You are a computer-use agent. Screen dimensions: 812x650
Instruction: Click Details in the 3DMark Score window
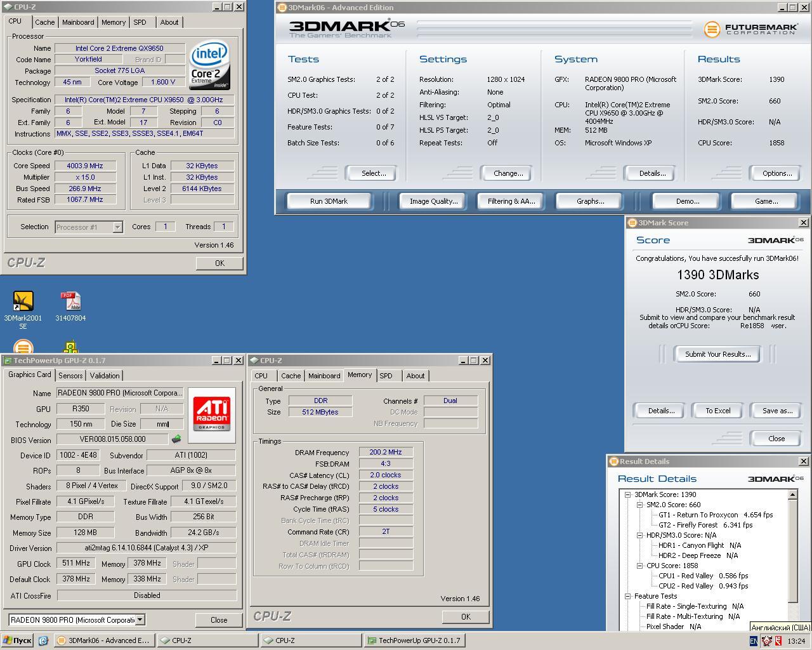(x=660, y=411)
